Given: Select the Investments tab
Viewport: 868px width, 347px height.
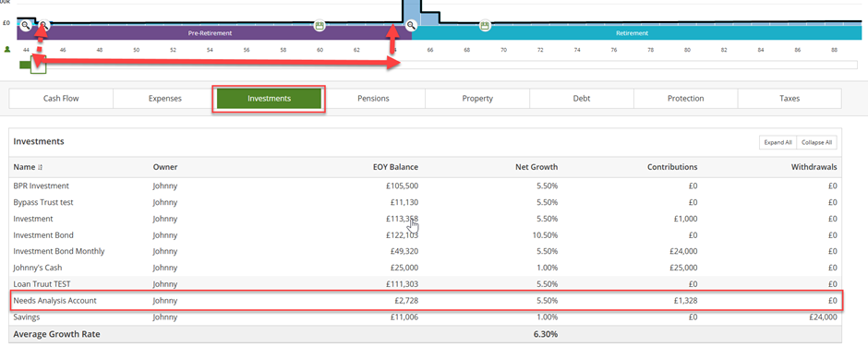Looking at the screenshot, I should pyautogui.click(x=269, y=99).
